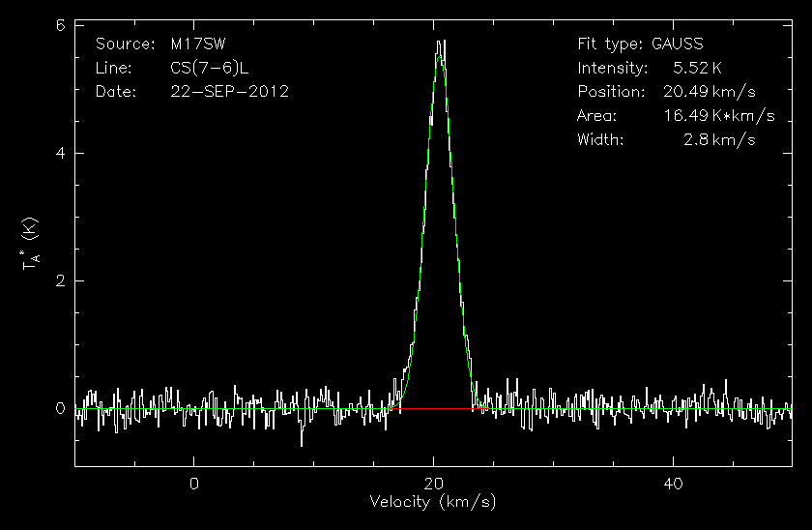Click the y-axis tick label 6

(61, 25)
